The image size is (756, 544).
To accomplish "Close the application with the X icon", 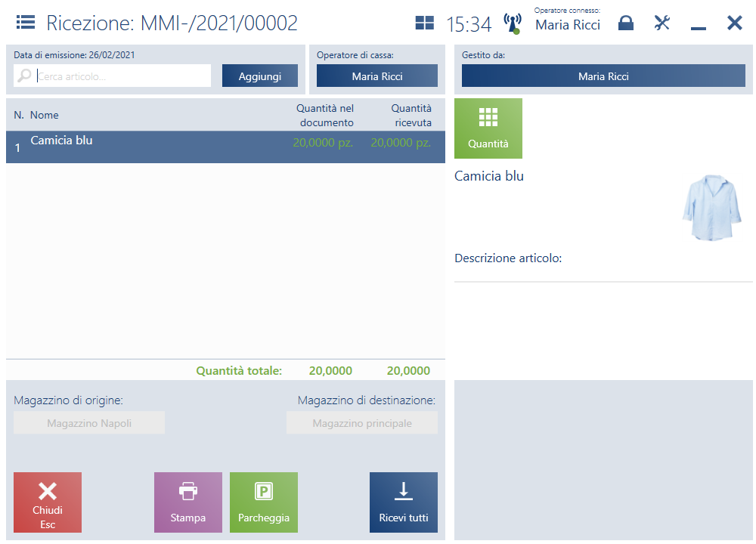I will [x=735, y=23].
